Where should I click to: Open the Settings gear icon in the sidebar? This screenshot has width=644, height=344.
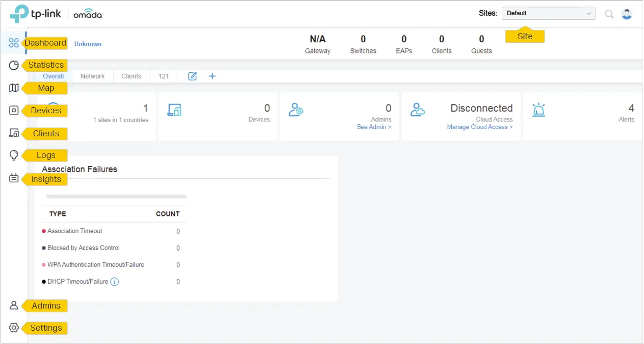point(14,328)
